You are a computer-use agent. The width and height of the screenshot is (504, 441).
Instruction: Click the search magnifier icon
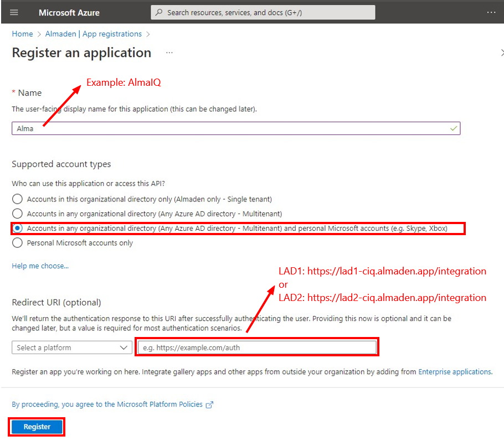tap(158, 12)
